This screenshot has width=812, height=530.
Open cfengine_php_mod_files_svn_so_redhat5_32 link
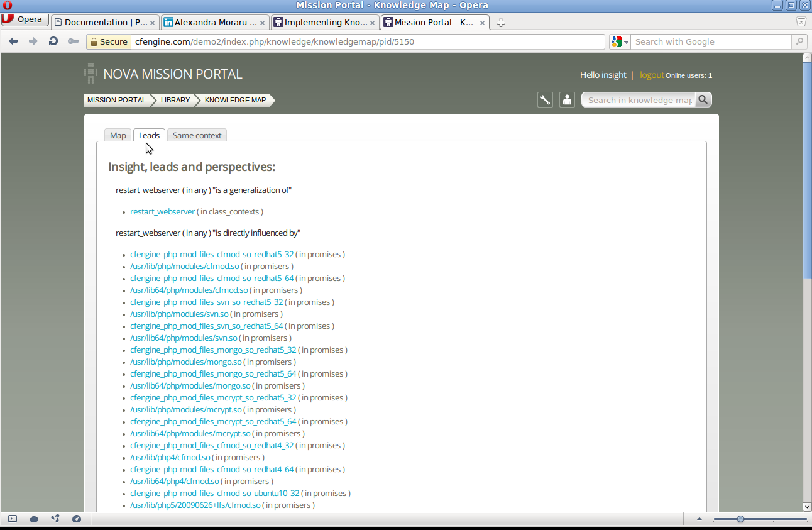point(206,302)
